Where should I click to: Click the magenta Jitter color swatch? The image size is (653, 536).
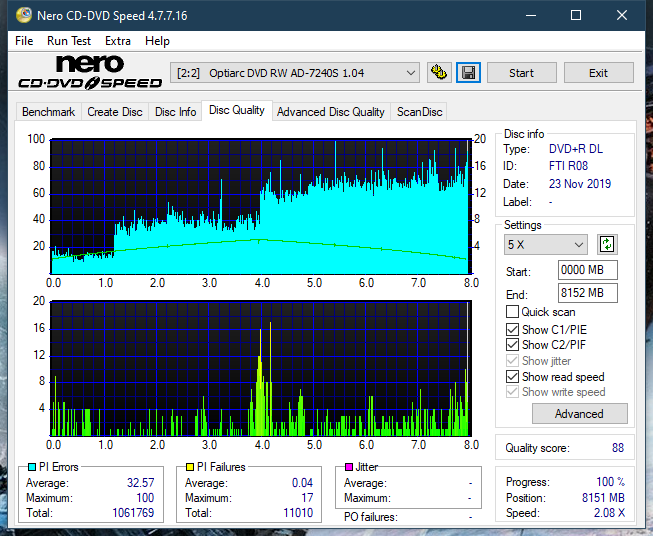pyautogui.click(x=349, y=467)
